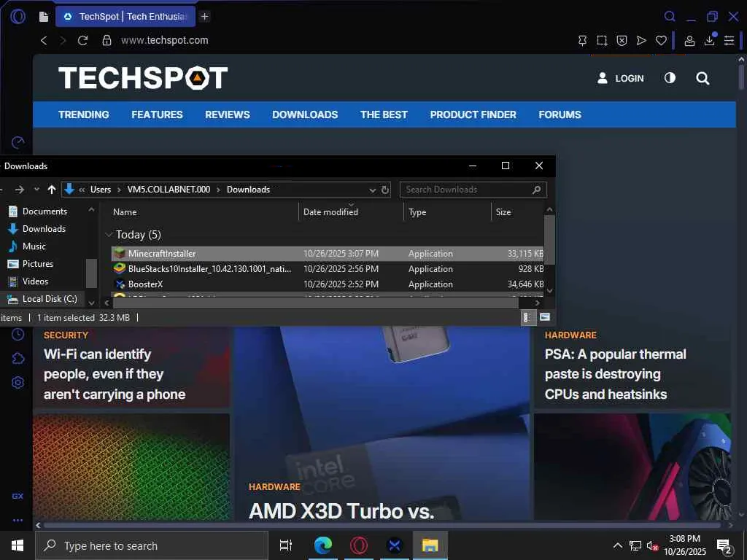Open the Opera GX main menu logo

18,17
